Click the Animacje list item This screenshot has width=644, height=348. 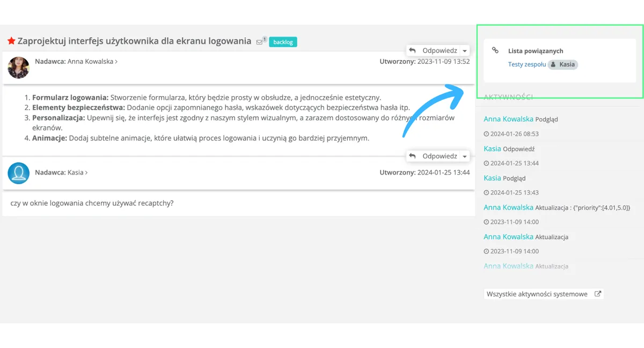tap(201, 138)
